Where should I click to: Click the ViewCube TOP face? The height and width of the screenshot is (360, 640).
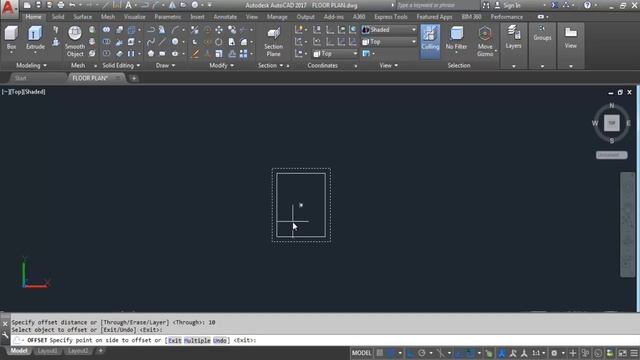click(x=611, y=123)
